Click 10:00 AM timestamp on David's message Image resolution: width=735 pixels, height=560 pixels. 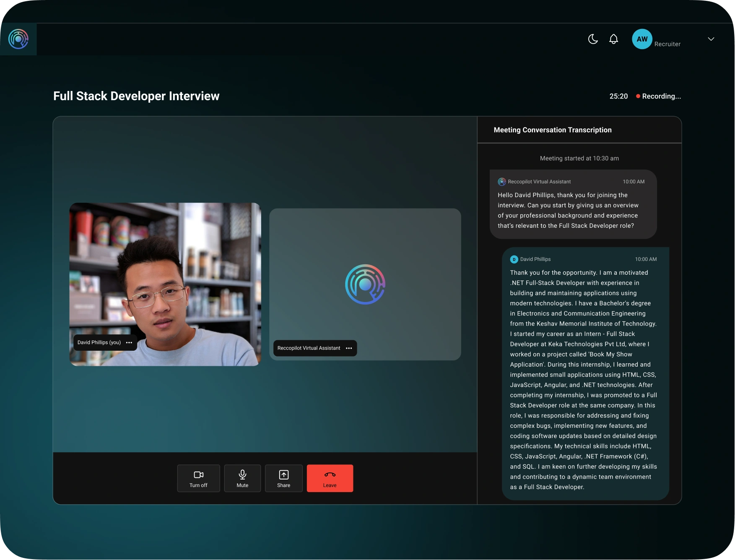pyautogui.click(x=646, y=259)
